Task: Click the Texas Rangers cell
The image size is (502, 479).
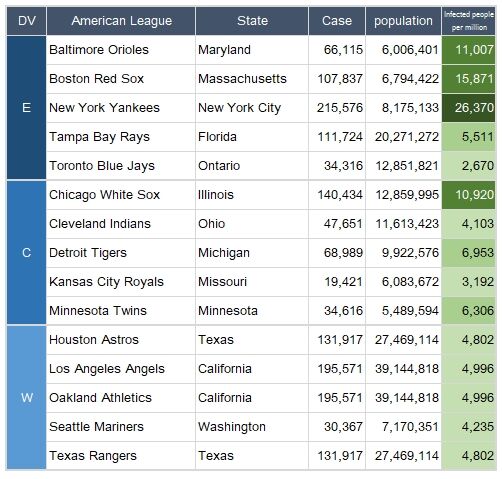Action: coord(121,456)
